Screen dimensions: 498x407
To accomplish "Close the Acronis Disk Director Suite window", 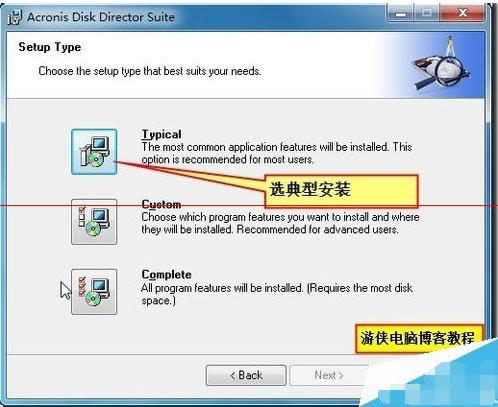I will (x=463, y=14).
